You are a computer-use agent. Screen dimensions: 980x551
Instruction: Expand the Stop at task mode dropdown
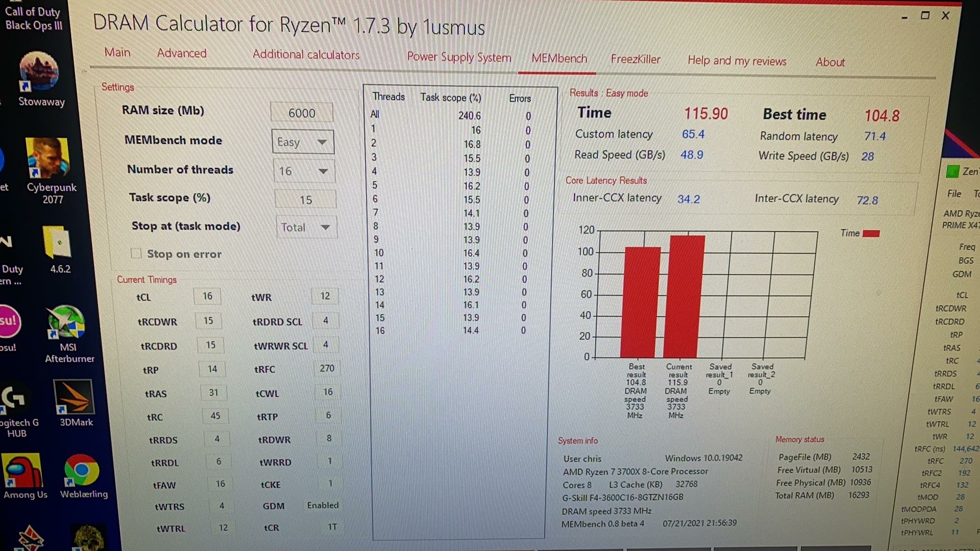[306, 227]
